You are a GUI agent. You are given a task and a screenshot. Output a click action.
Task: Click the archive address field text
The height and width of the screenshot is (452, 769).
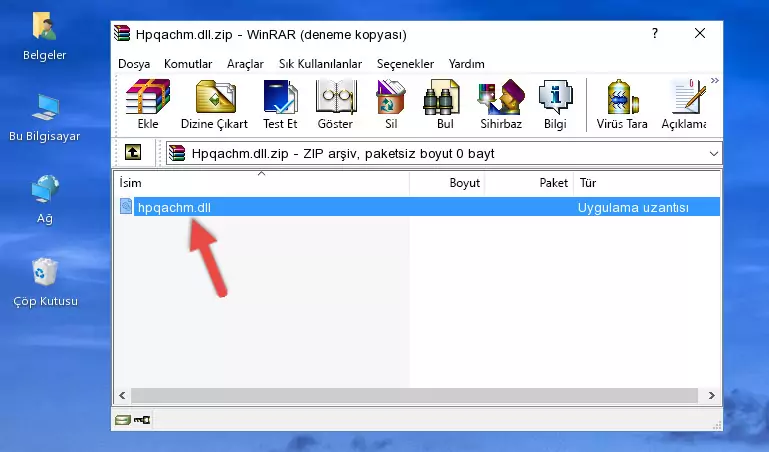343,153
